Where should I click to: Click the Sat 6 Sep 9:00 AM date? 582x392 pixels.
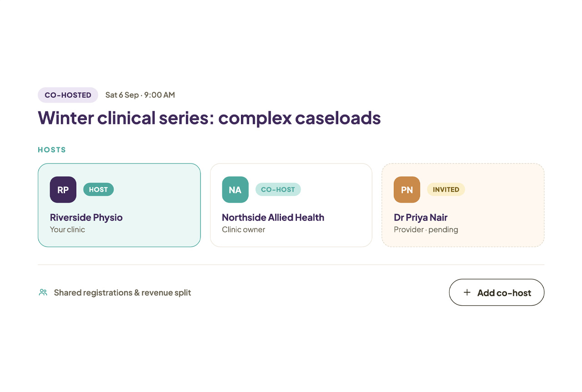[140, 95]
